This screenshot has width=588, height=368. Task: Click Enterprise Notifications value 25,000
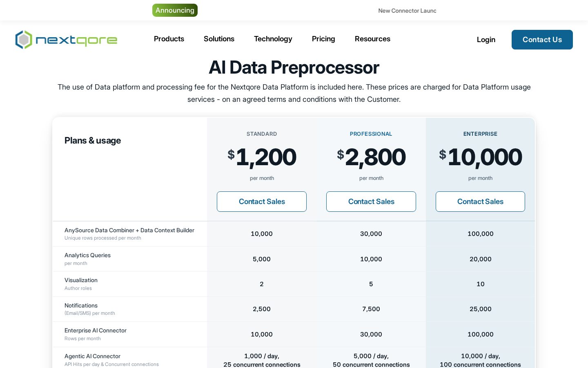(480, 309)
